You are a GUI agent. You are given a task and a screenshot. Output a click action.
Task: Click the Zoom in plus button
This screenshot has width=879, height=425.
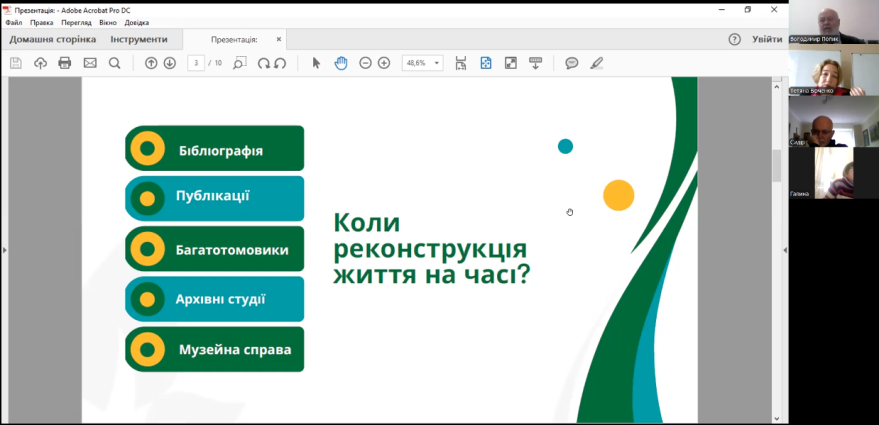point(384,63)
